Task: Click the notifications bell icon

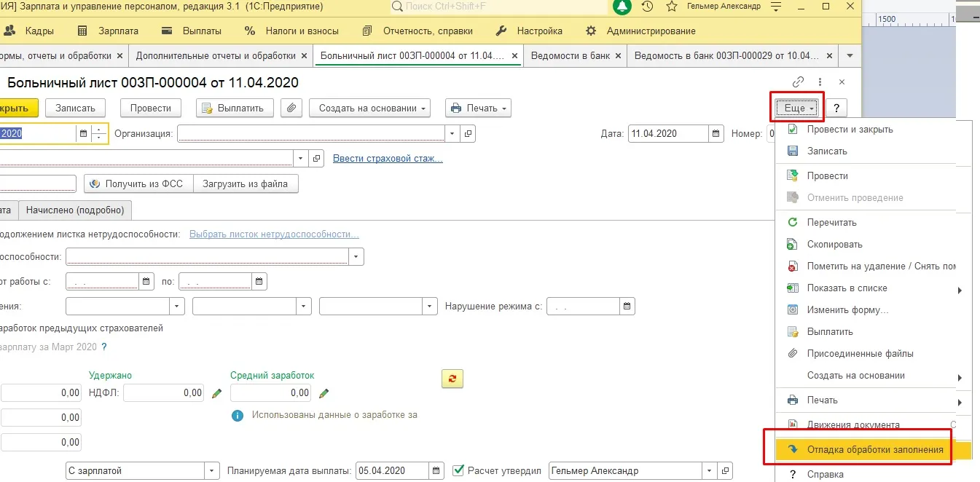Action: (x=622, y=7)
